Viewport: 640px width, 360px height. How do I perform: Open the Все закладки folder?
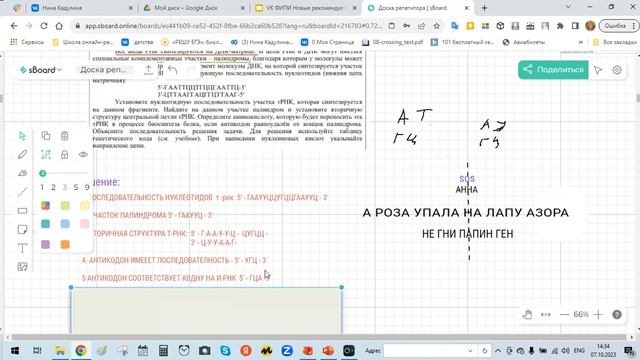pyautogui.click(x=614, y=42)
